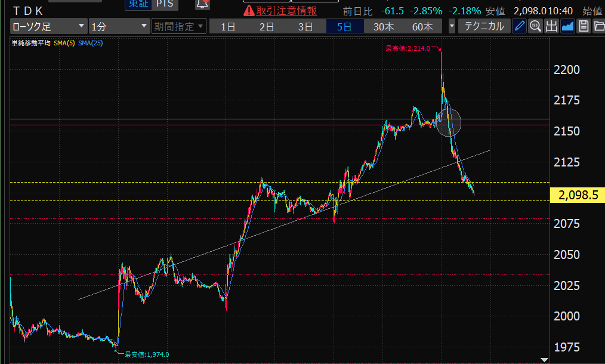
Task: Switch to the 東証 exchange toggle
Action: coord(137,4)
